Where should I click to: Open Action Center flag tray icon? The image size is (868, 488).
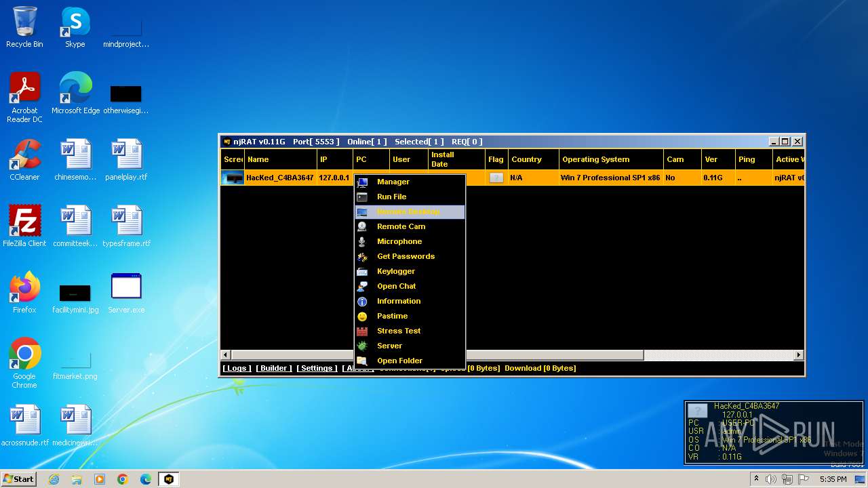click(804, 479)
